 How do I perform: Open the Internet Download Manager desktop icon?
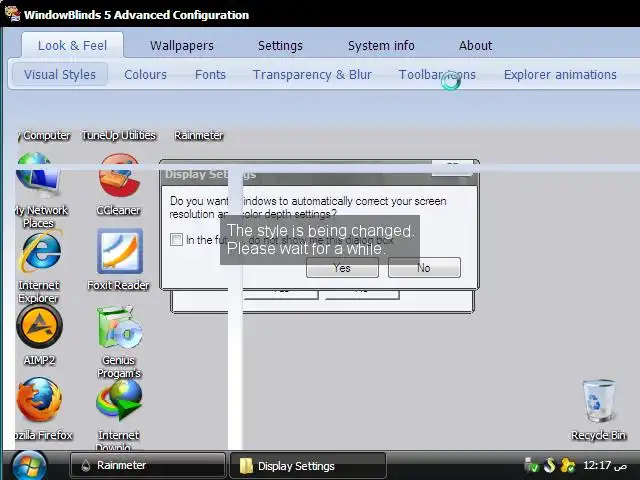119,413
